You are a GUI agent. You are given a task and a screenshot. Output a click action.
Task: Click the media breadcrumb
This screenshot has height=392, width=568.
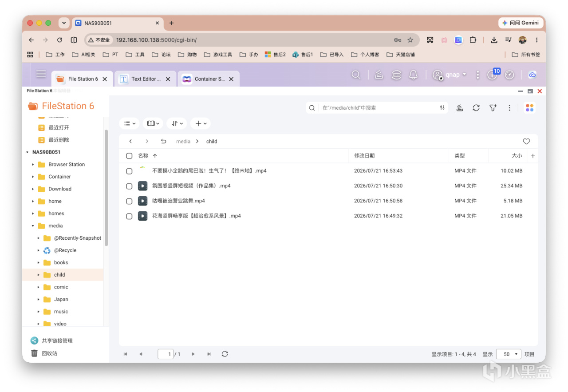tap(183, 142)
